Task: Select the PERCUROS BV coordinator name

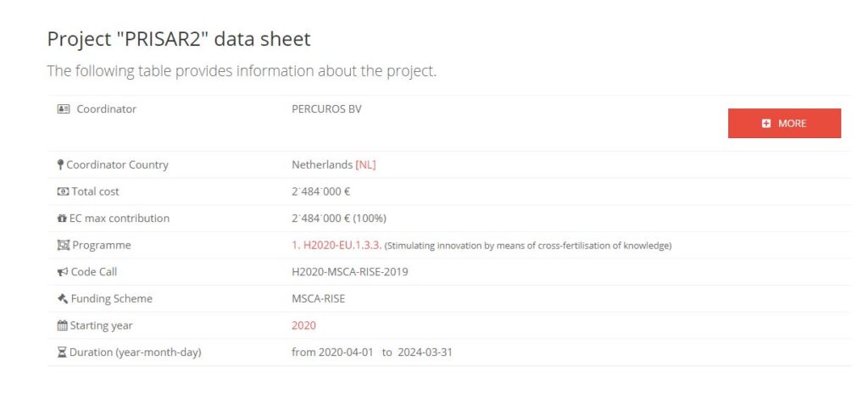Action: (326, 109)
